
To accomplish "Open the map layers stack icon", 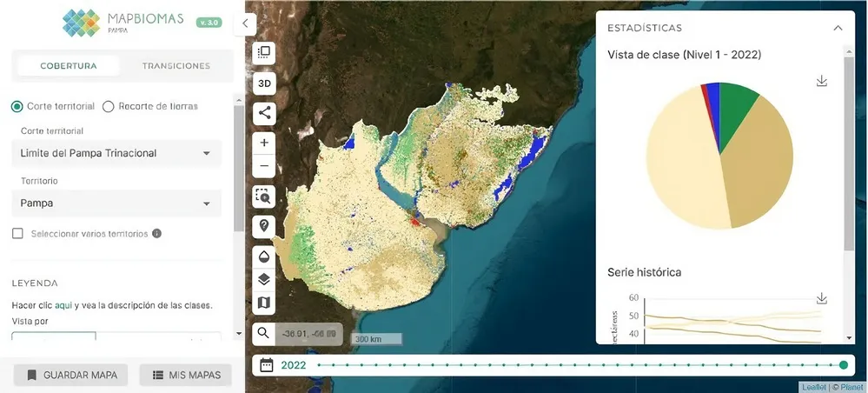I will tap(264, 279).
